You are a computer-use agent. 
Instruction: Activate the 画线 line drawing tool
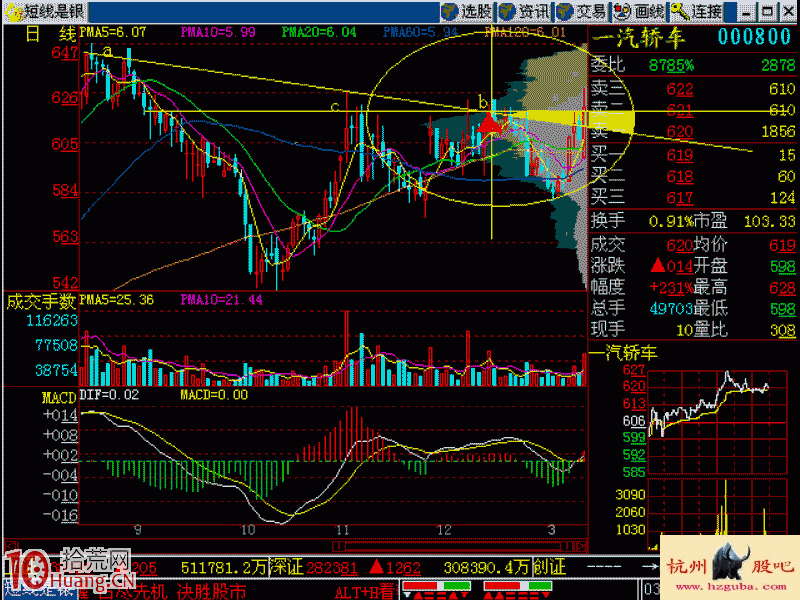pos(639,11)
